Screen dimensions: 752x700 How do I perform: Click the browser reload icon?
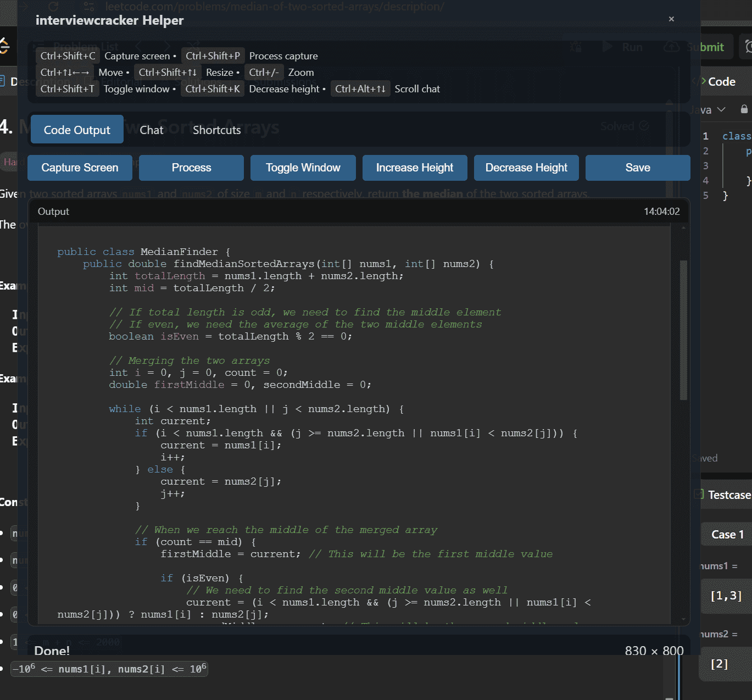pyautogui.click(x=53, y=7)
